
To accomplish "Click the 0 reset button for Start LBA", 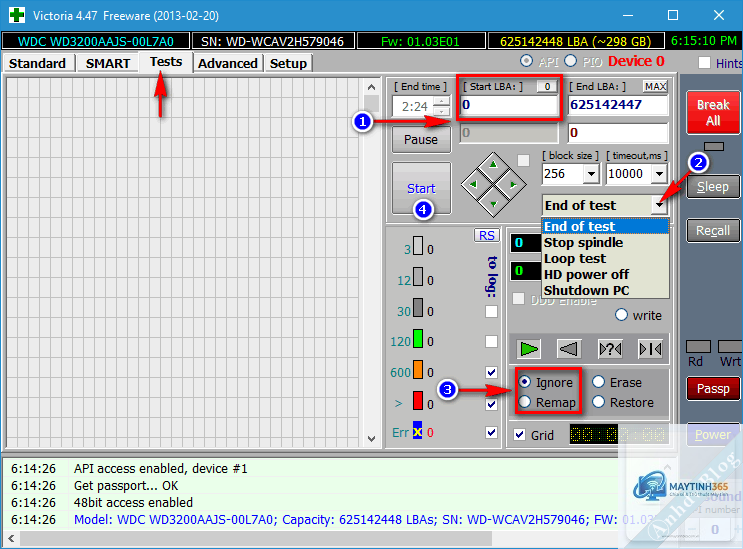I will (x=547, y=86).
